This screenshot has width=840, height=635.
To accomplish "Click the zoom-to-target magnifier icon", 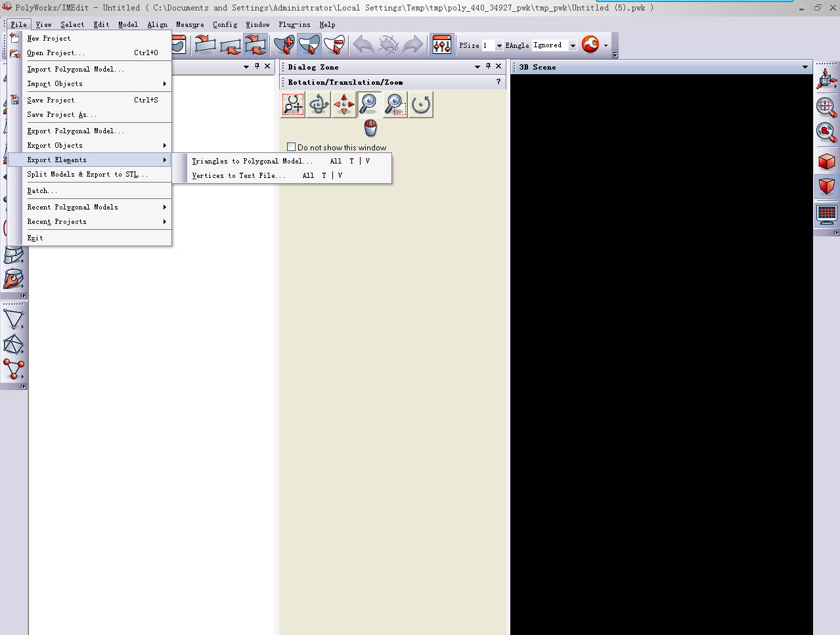I will 826,106.
